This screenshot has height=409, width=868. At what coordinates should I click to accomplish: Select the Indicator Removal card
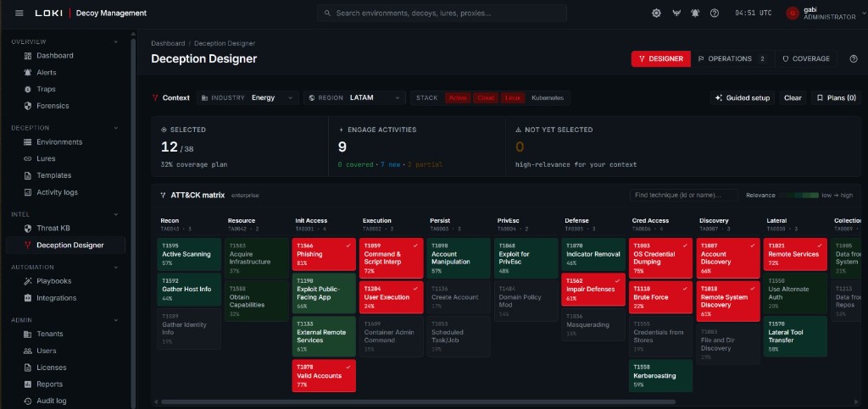point(593,254)
